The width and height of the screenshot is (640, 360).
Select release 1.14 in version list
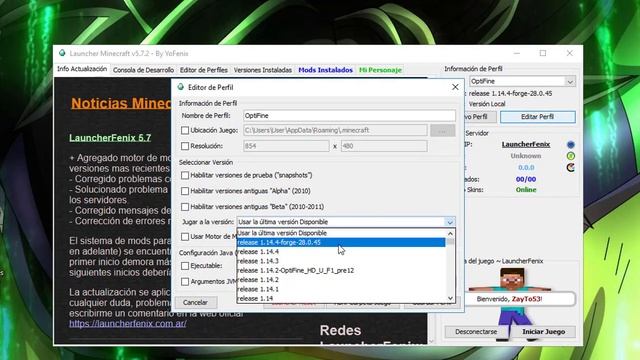(x=341, y=298)
